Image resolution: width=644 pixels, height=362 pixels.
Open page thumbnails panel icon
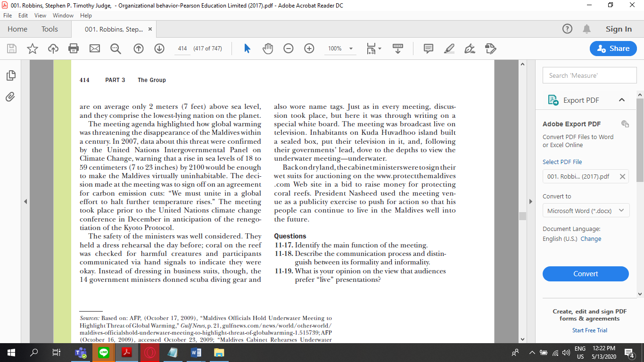pyautogui.click(x=10, y=75)
